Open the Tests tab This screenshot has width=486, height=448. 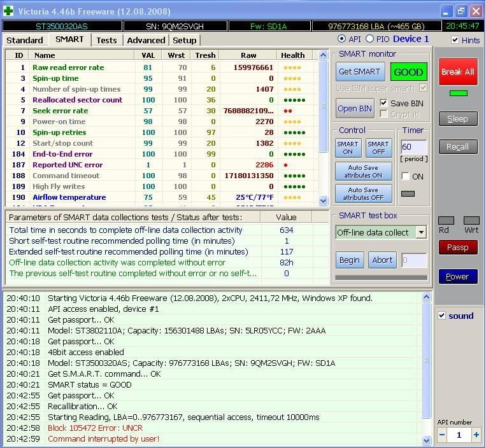(x=106, y=40)
